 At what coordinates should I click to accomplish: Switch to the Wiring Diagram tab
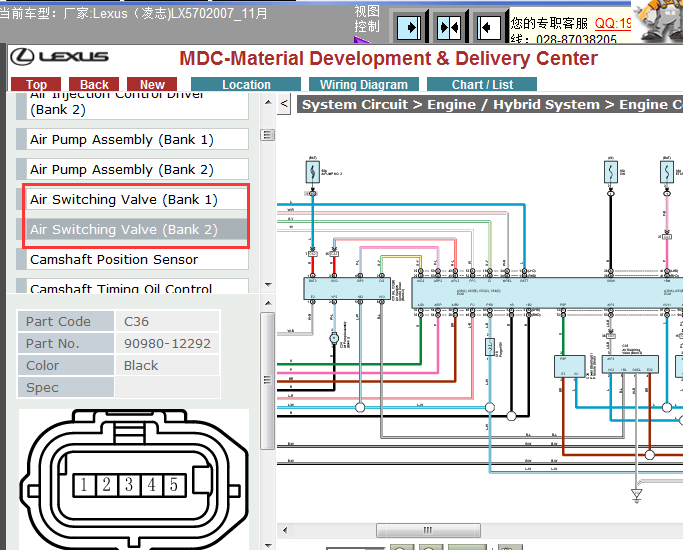[364, 84]
